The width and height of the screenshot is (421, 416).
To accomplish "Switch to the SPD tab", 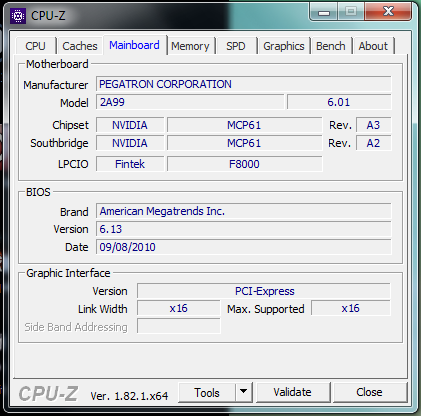I will pos(236,46).
